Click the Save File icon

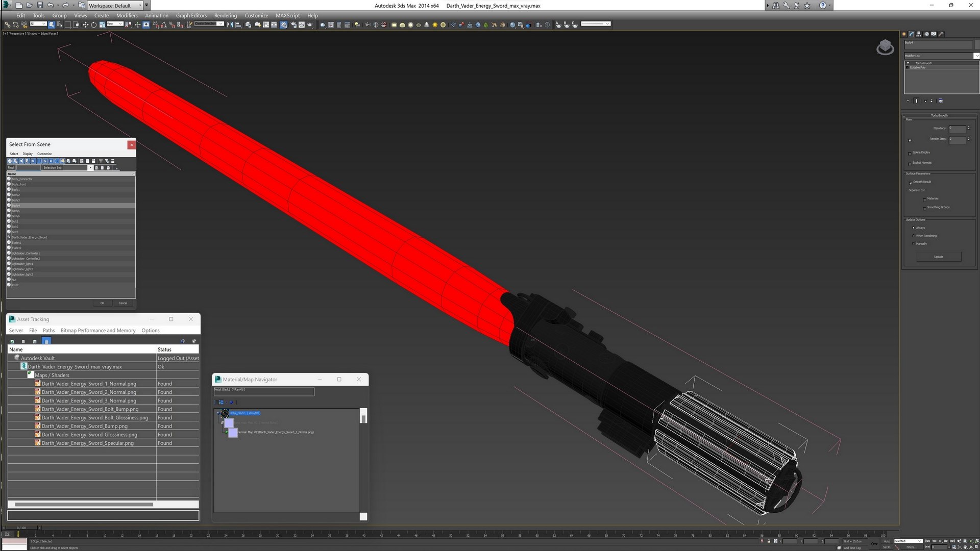point(40,5)
